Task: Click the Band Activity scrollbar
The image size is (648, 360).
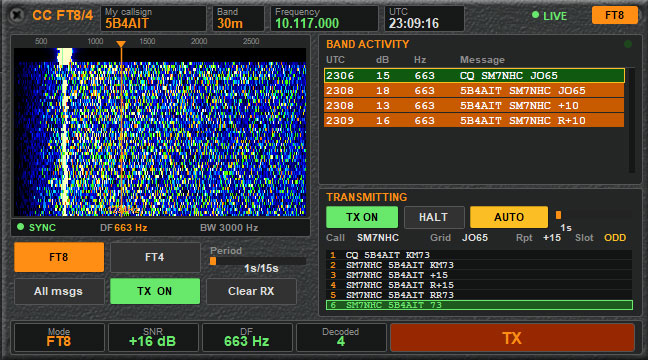Action: click(x=631, y=120)
